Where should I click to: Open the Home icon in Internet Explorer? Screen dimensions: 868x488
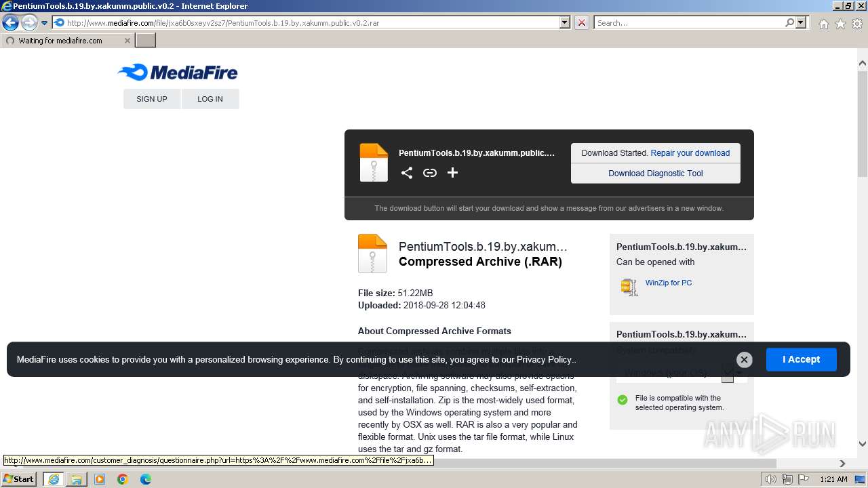coord(823,24)
